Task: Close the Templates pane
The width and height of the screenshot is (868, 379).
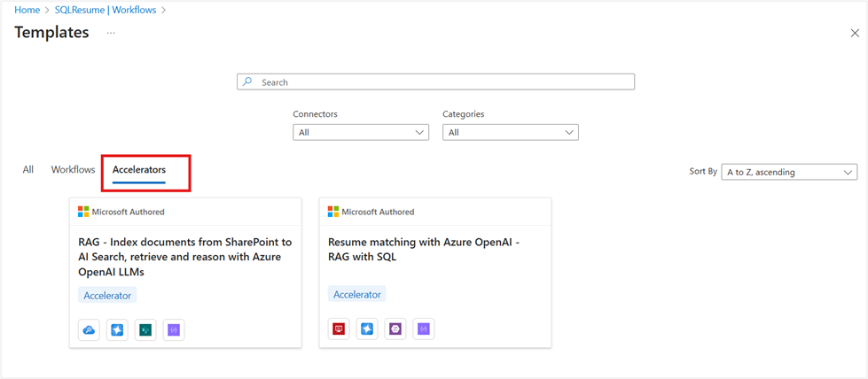Action: coord(855,33)
